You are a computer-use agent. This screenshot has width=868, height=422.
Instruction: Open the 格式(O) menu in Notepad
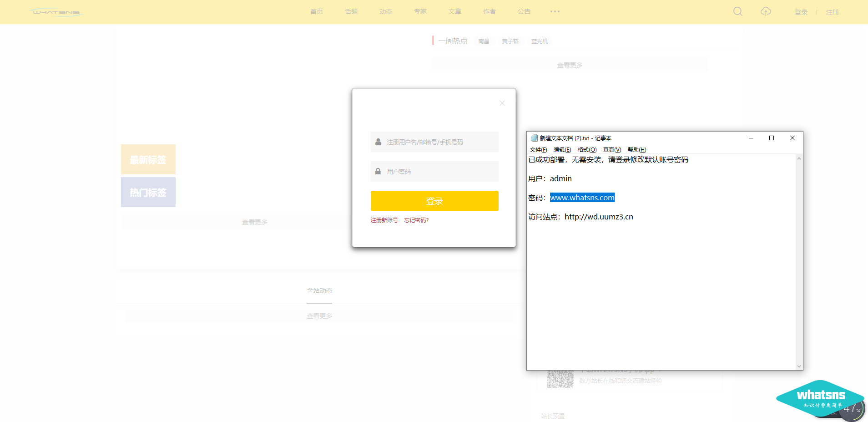(587, 150)
